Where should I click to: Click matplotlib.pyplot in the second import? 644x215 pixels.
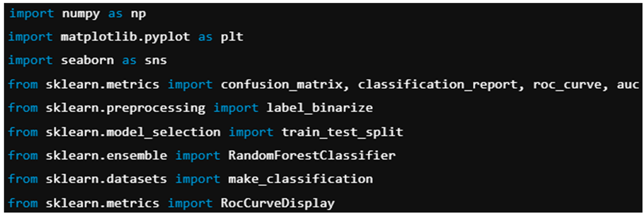125,37
